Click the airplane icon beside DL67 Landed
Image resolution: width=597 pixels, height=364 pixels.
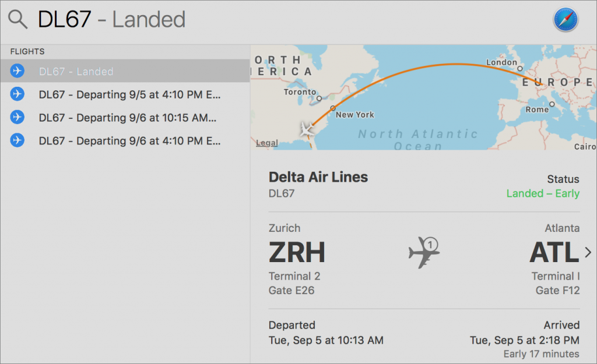coord(17,70)
